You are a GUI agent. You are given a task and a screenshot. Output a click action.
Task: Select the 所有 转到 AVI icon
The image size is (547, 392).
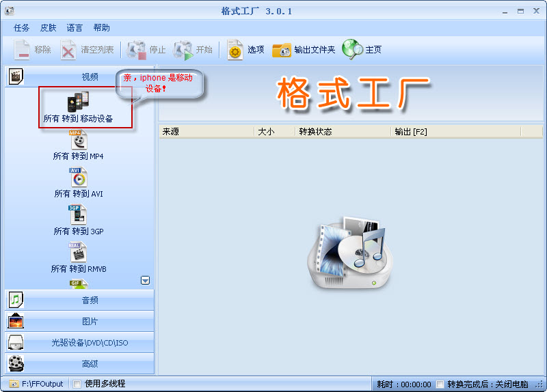78,178
